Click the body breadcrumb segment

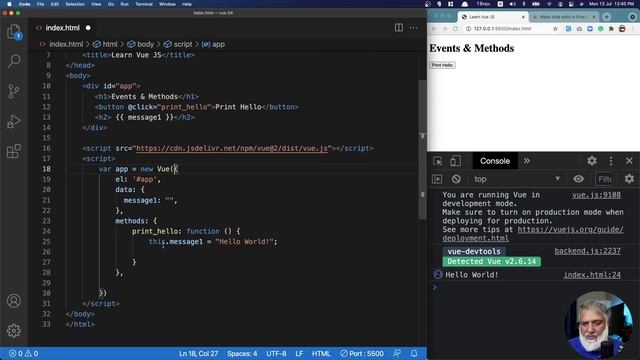pos(141,44)
